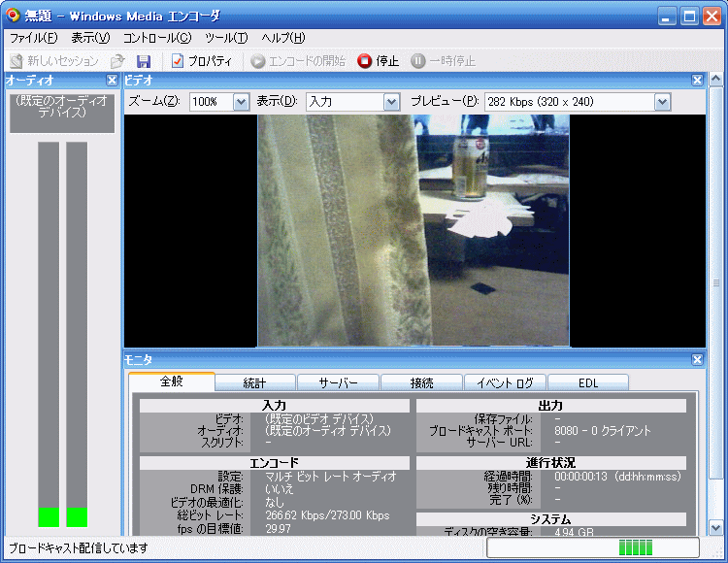The height and width of the screenshot is (563, 728).
Task: Expand the Zoom (ズーム) 100% dropdown
Action: coord(241,102)
